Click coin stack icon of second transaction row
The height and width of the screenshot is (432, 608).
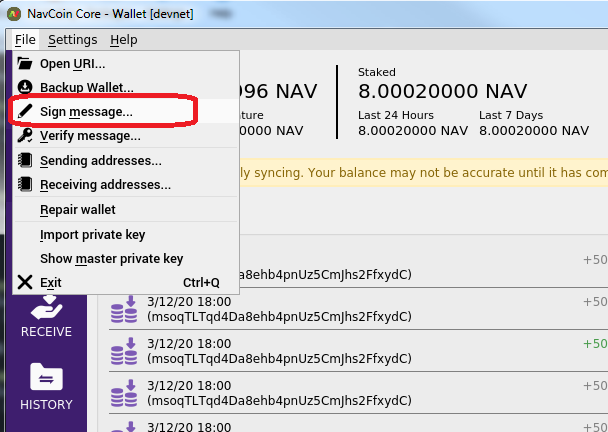(x=124, y=309)
